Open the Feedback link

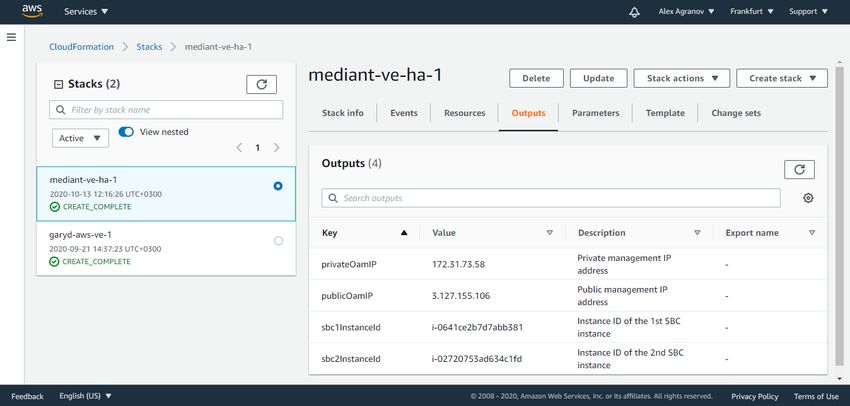(x=28, y=396)
